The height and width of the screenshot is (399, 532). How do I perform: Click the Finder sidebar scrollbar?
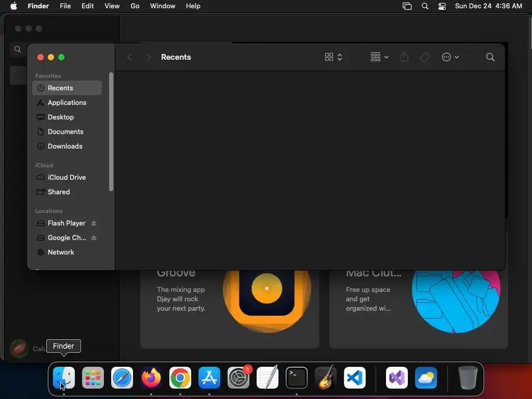point(111,131)
